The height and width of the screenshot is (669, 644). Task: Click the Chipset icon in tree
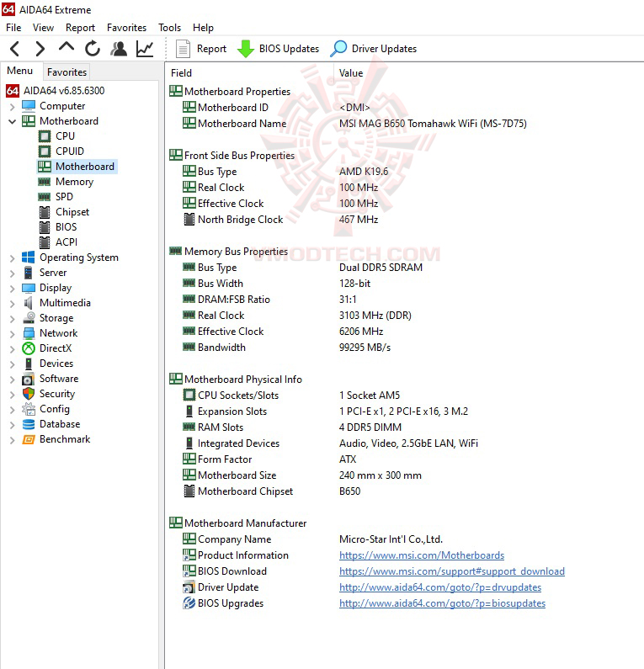[45, 212]
